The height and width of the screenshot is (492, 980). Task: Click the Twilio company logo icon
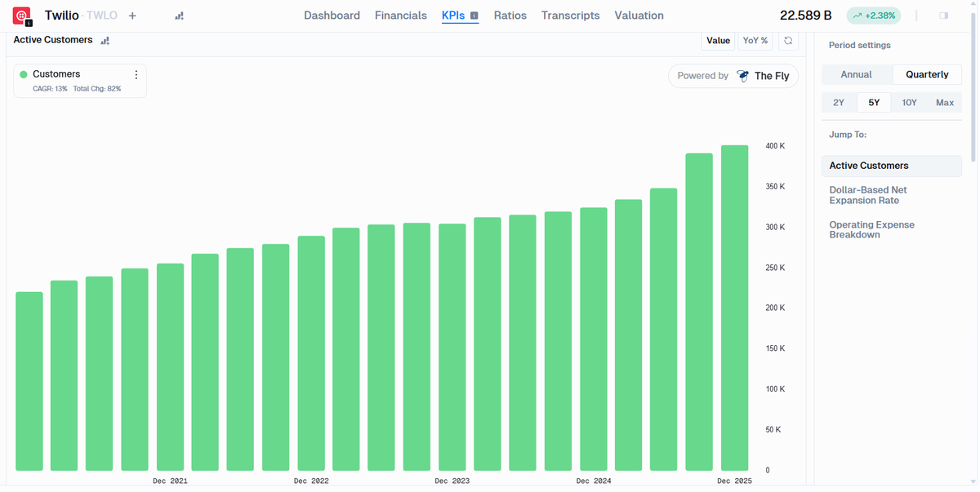click(x=22, y=16)
